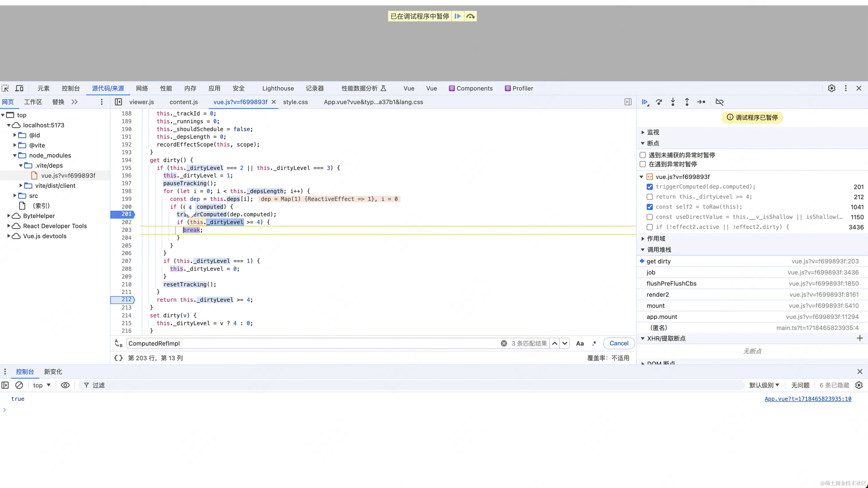This screenshot has height=488, width=868.
Task: Open the 默认级别 log level dropdown
Action: (x=764, y=385)
